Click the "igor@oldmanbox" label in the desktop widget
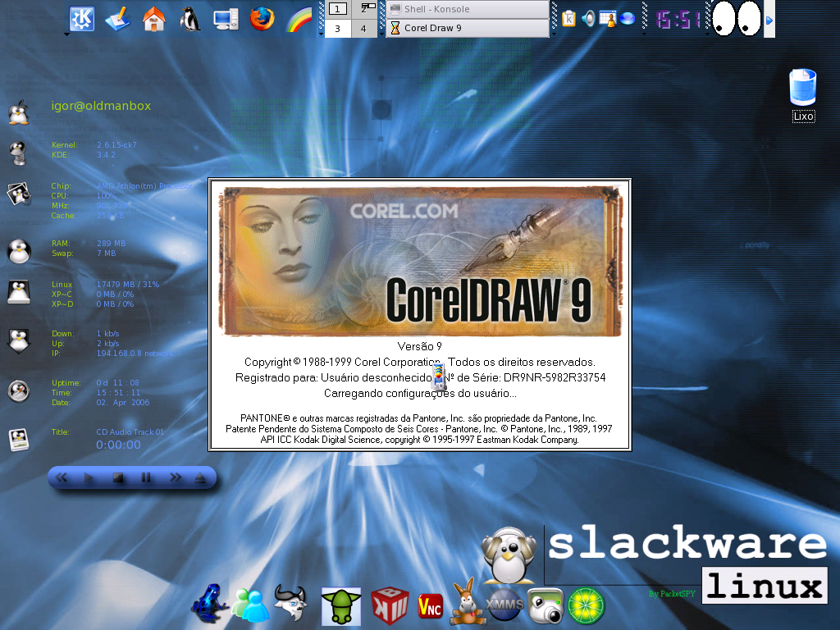Screen dimensions: 840x630 (101, 106)
